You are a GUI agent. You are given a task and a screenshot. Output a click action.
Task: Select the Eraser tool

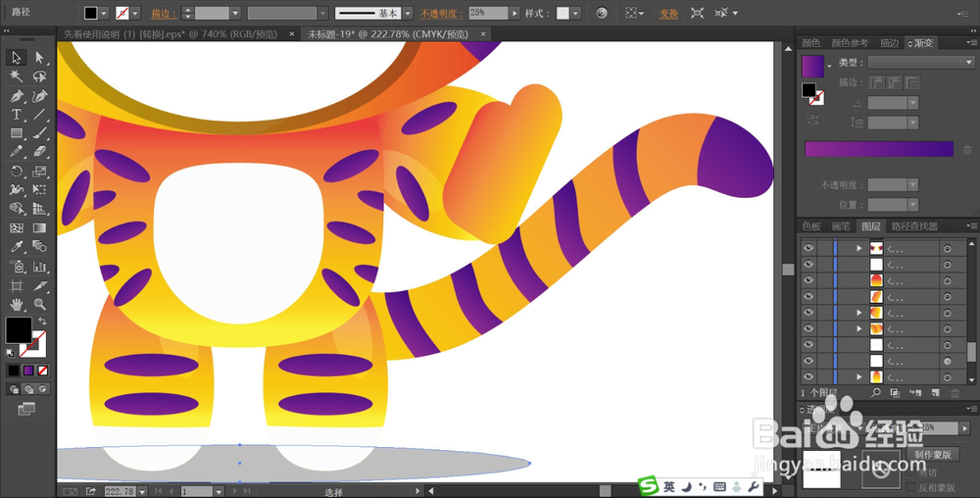[39, 151]
